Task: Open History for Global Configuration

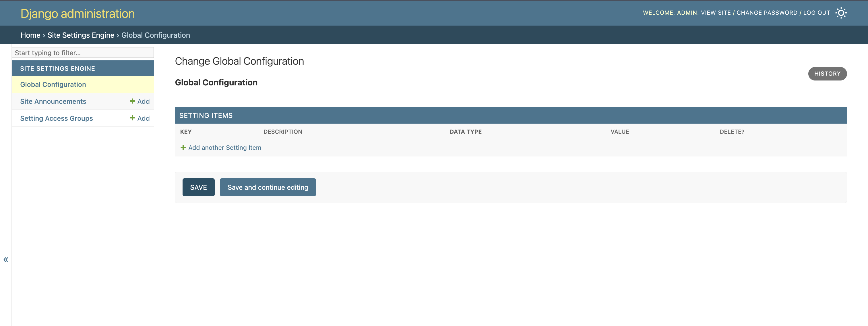Action: [x=827, y=74]
